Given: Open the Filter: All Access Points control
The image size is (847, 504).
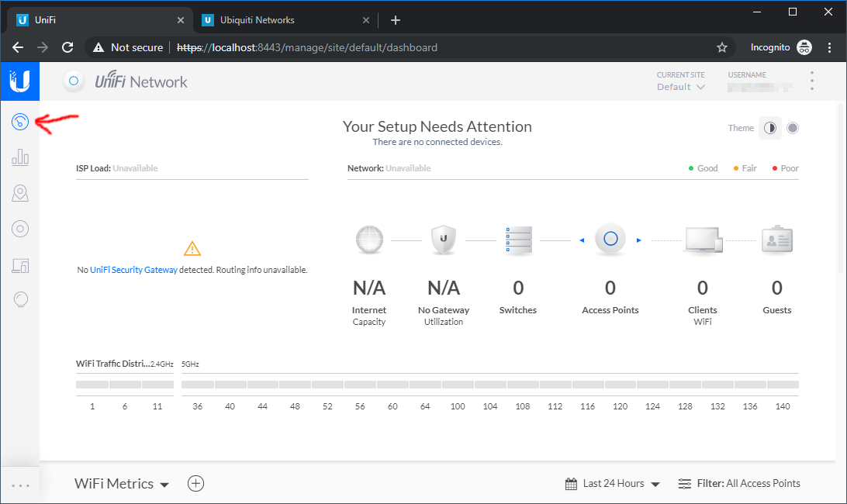Looking at the screenshot, I should 739,484.
